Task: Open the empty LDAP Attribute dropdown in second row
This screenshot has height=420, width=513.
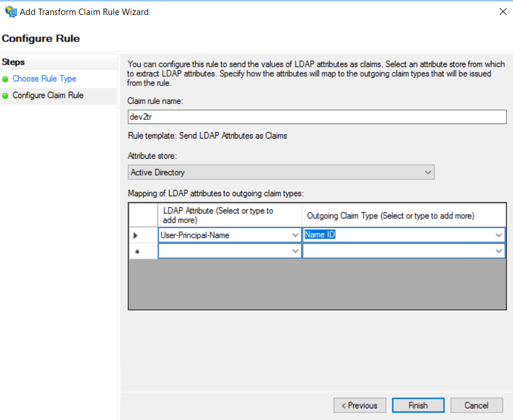Action: pos(295,252)
